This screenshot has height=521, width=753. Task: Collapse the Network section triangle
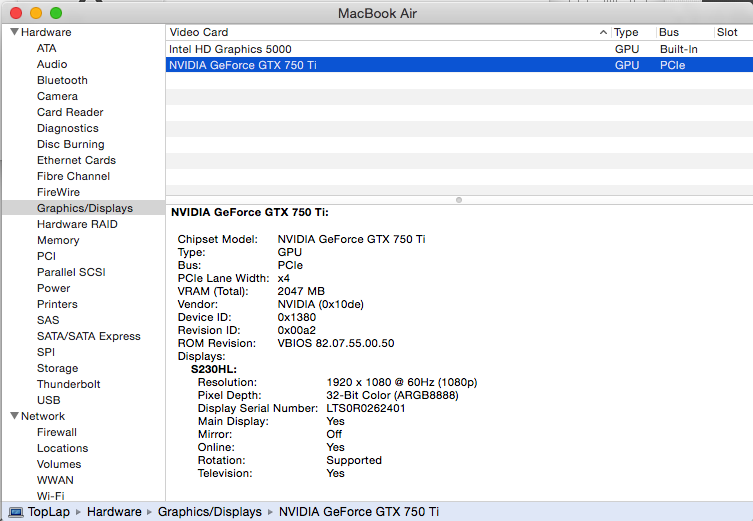point(14,416)
